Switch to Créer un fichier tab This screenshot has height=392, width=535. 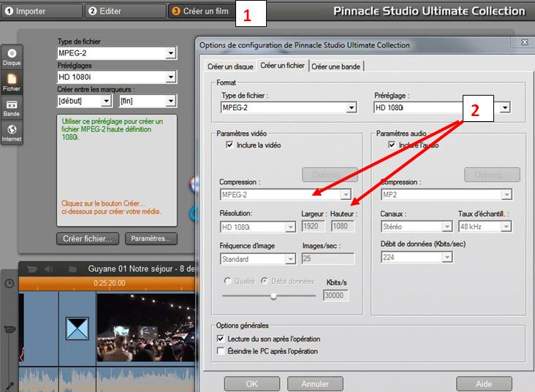(x=283, y=66)
